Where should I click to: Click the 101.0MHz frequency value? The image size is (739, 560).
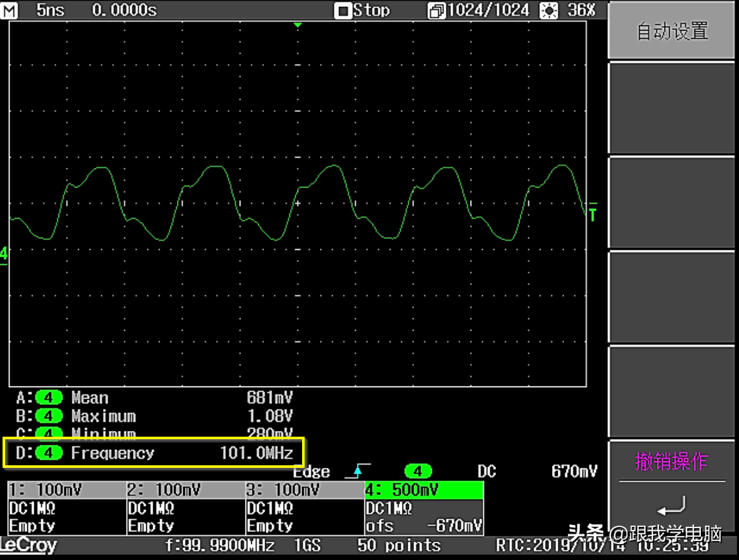pyautogui.click(x=256, y=453)
